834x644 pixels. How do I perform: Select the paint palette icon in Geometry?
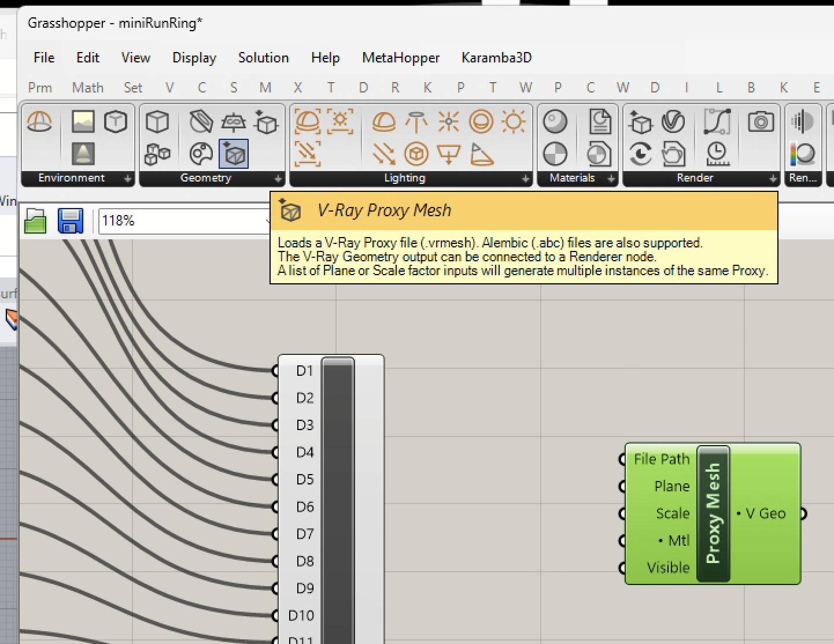point(201,154)
